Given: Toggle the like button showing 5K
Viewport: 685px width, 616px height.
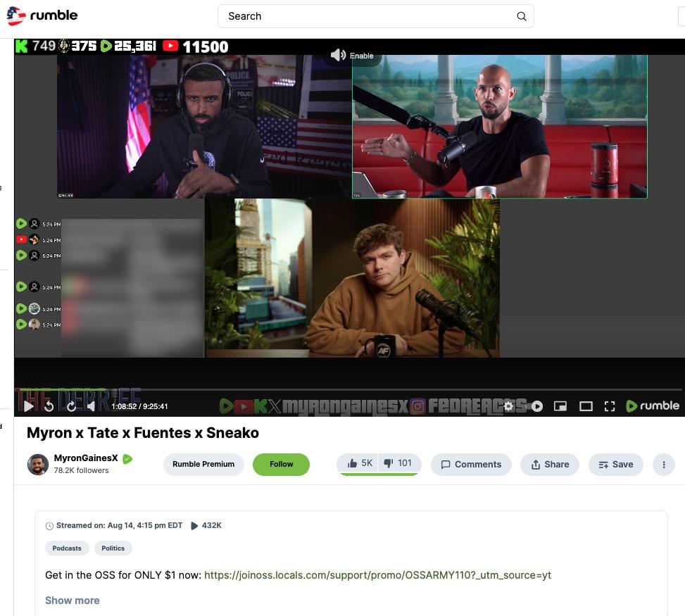Looking at the screenshot, I should (360, 463).
